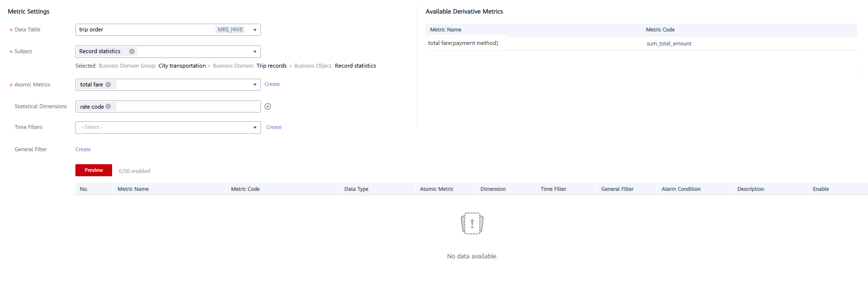Remove the Record statistics subject tag

coord(131,51)
